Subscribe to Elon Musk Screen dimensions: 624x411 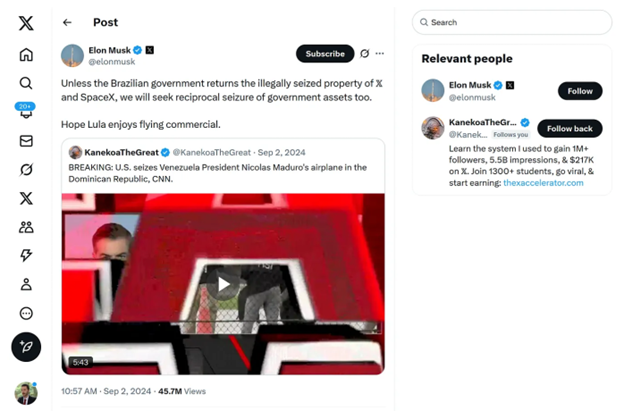click(324, 54)
